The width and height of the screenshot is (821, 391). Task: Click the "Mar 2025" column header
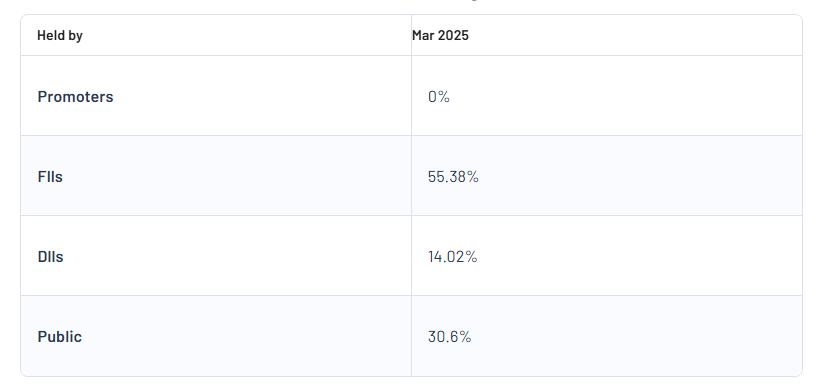coord(440,36)
